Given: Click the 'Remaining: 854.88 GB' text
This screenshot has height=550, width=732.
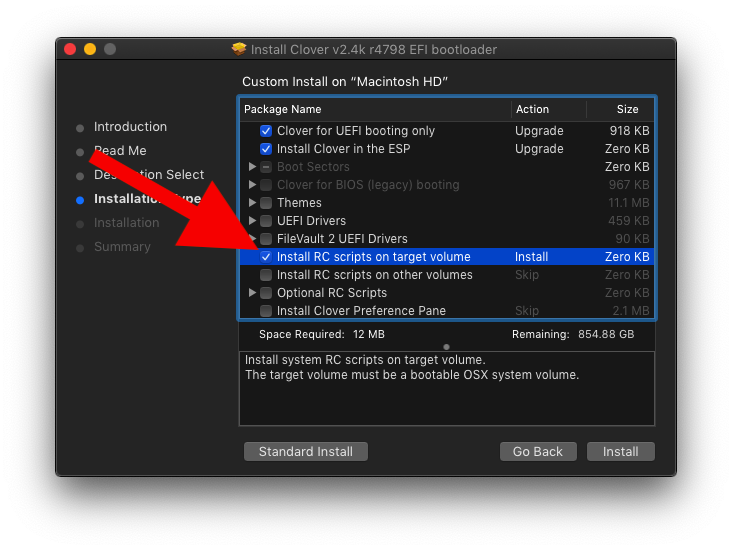Looking at the screenshot, I should pyautogui.click(x=573, y=334).
